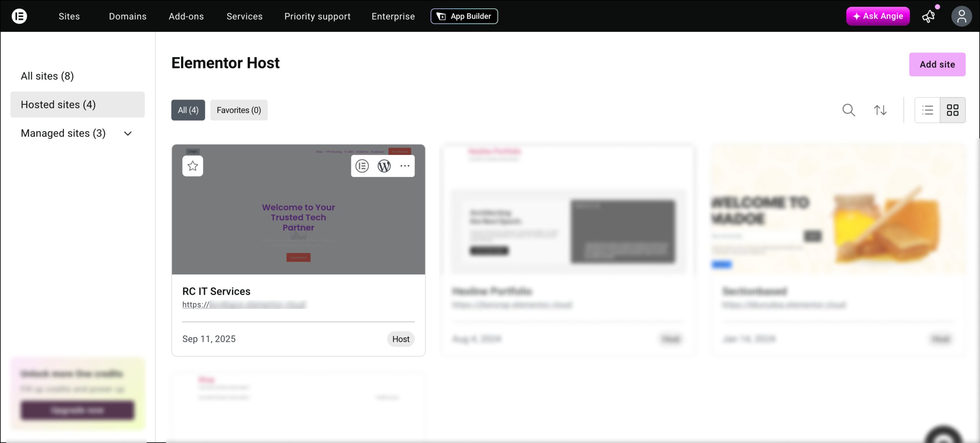The width and height of the screenshot is (980, 443).
Task: Open more options for RC IT Services
Action: [405, 166]
